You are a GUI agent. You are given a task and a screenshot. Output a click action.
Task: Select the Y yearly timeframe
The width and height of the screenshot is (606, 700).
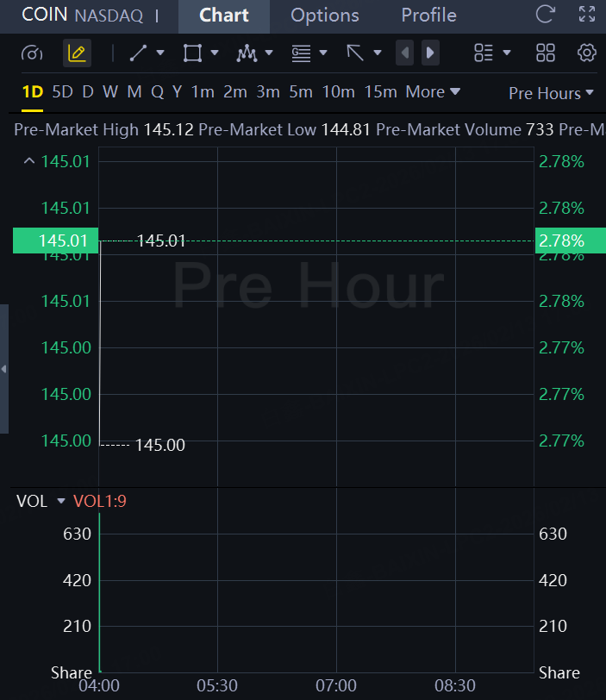pyautogui.click(x=178, y=92)
